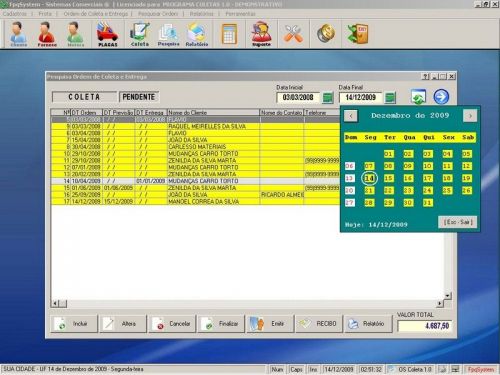Click the Incluir button
500x375 pixels.
[74, 324]
